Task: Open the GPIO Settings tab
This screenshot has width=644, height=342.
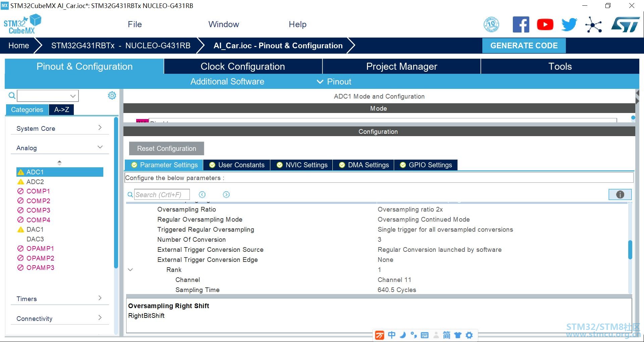Action: click(x=426, y=165)
